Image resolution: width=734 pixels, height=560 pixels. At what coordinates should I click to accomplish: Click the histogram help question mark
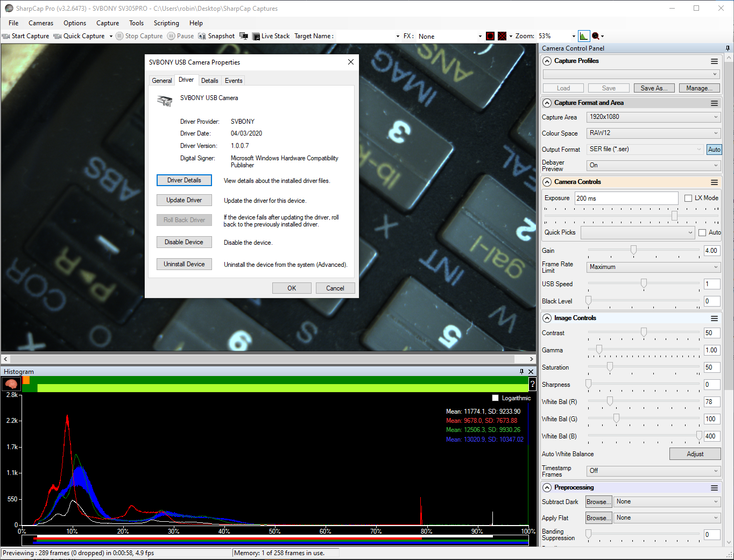532,384
